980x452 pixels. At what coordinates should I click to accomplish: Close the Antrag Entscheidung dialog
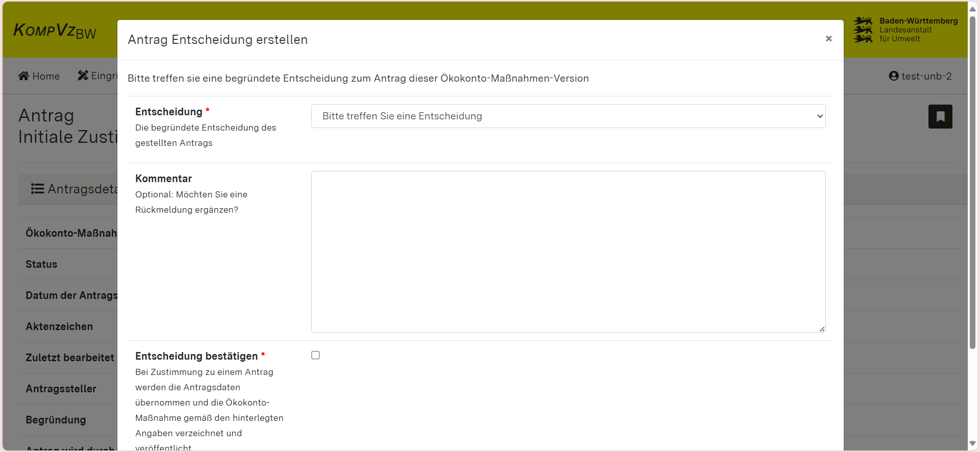point(828,39)
